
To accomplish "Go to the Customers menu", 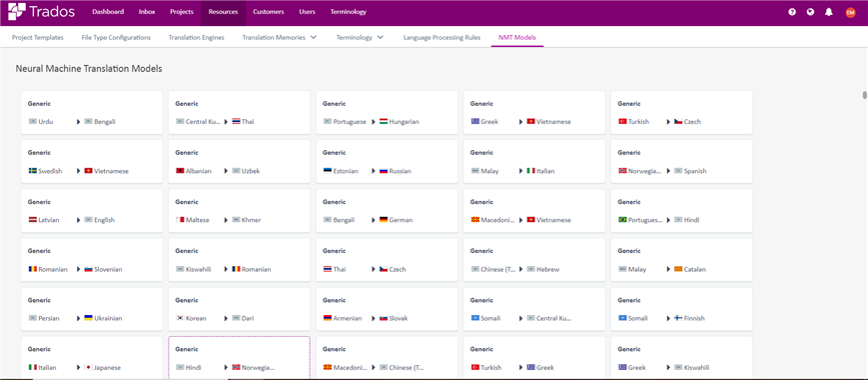I will [269, 12].
